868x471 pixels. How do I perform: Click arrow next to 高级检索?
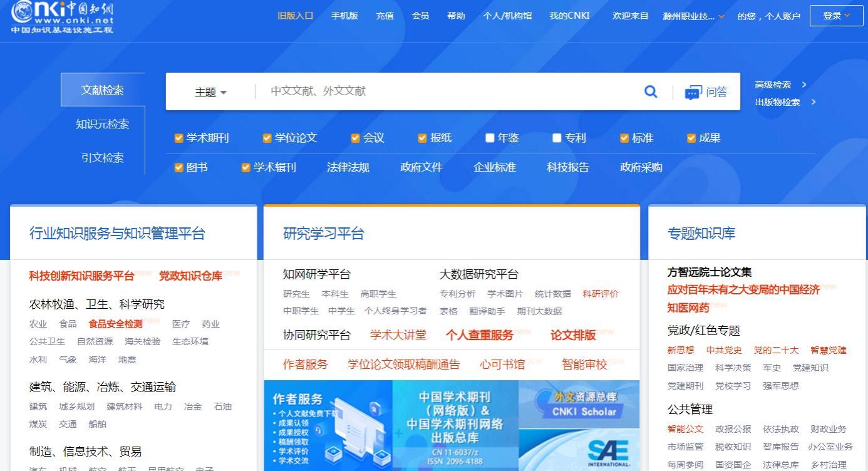(x=804, y=85)
